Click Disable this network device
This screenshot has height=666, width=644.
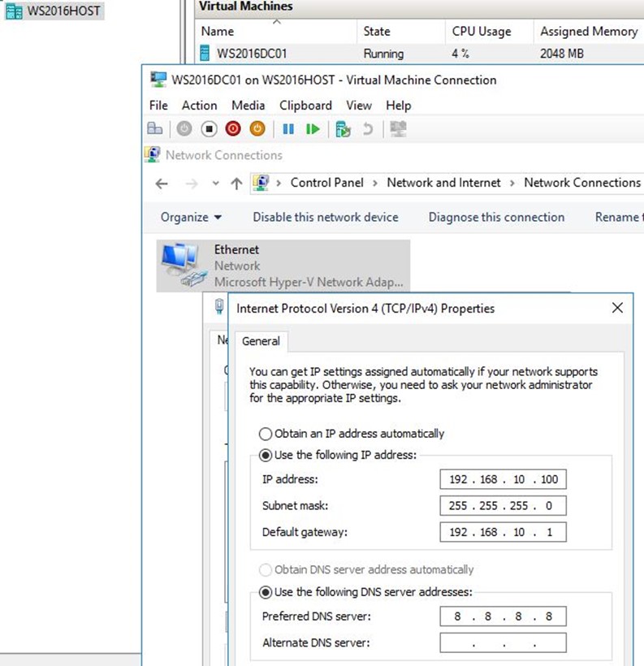[x=326, y=217]
